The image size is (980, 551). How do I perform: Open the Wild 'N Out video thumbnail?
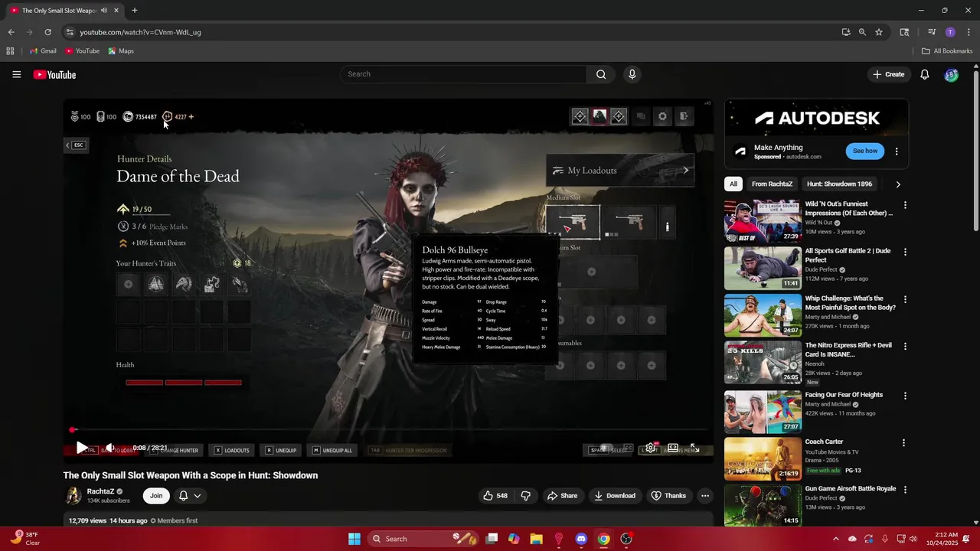point(763,221)
